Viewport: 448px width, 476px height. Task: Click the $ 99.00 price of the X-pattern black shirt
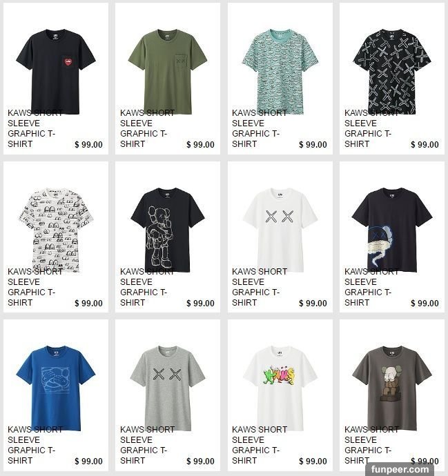(x=425, y=145)
